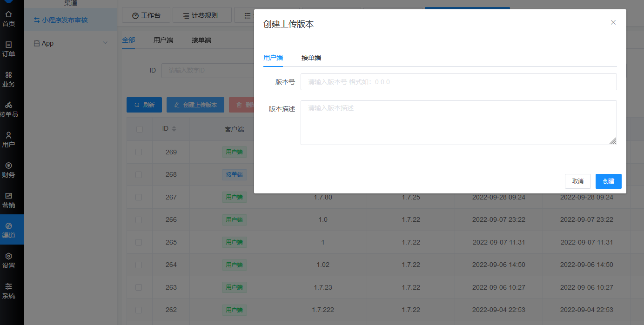The image size is (644, 325).
Task: Open the 系统 system sliders icon
Action: [8, 286]
